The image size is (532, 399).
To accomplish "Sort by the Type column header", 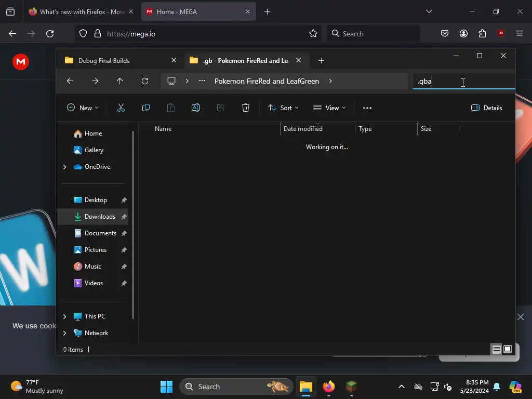I will click(365, 129).
